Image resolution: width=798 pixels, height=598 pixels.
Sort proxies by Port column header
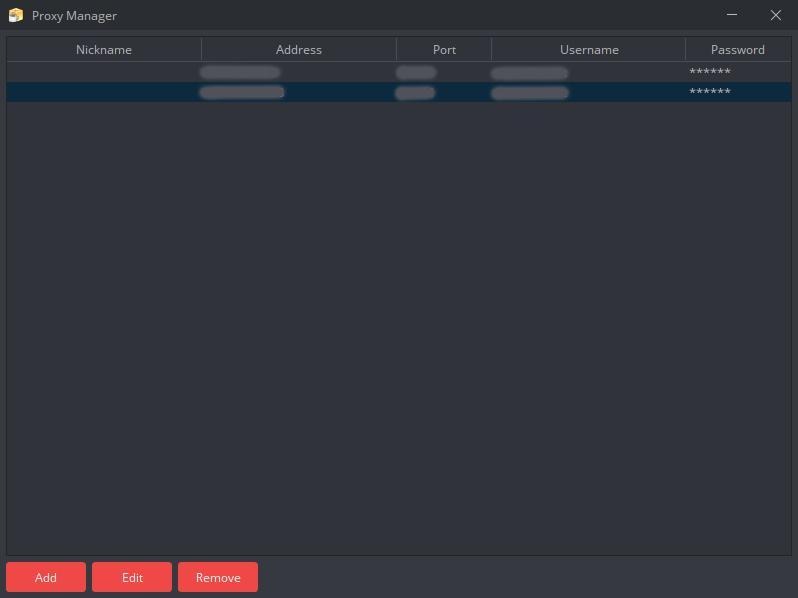coord(444,49)
